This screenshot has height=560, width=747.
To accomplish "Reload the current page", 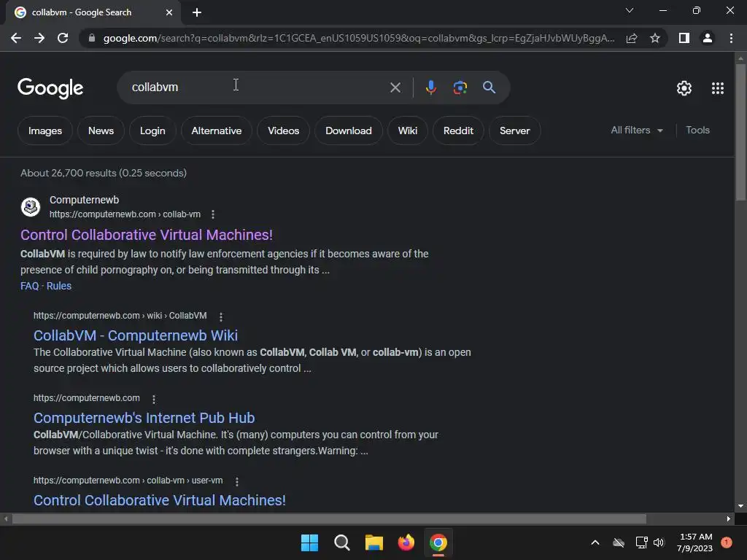I will coord(63,38).
